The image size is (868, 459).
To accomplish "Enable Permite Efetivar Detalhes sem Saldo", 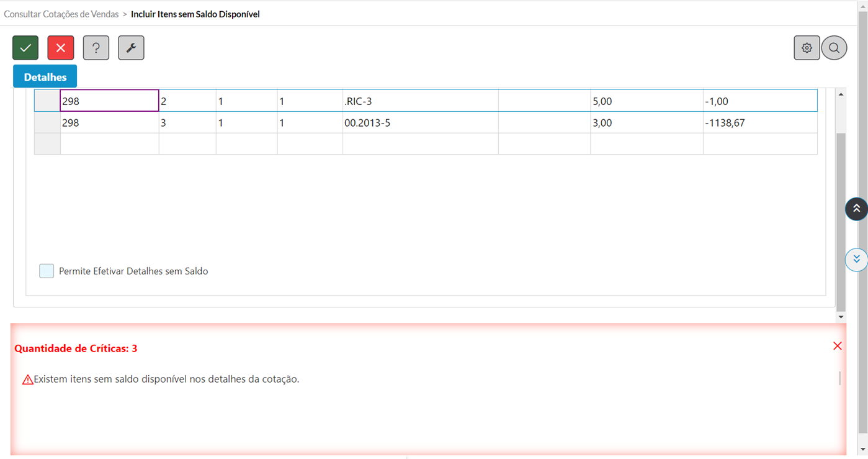I will pos(47,271).
